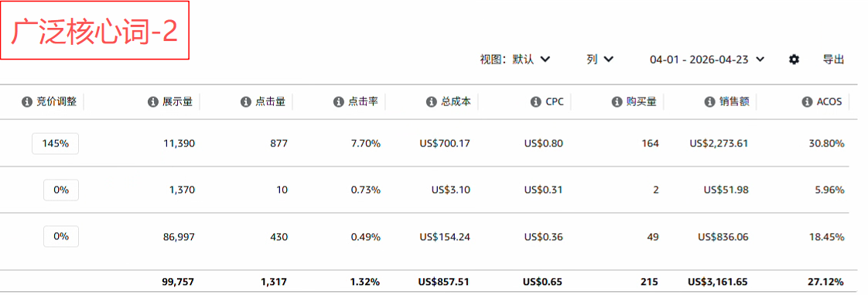
Task: Select CPC value US$0.80
Action: pos(543,143)
